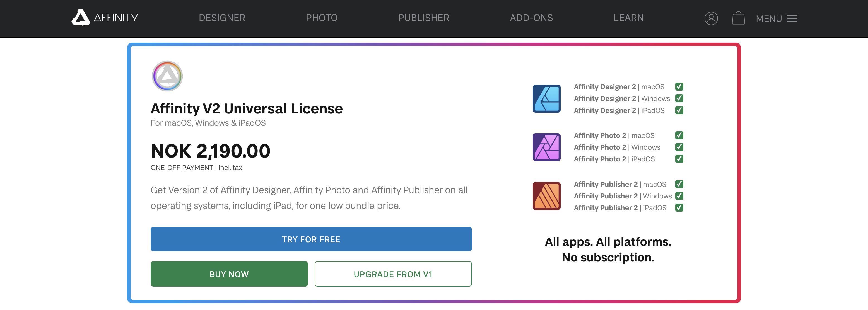Open the ADD-ONS navigation item

531,18
